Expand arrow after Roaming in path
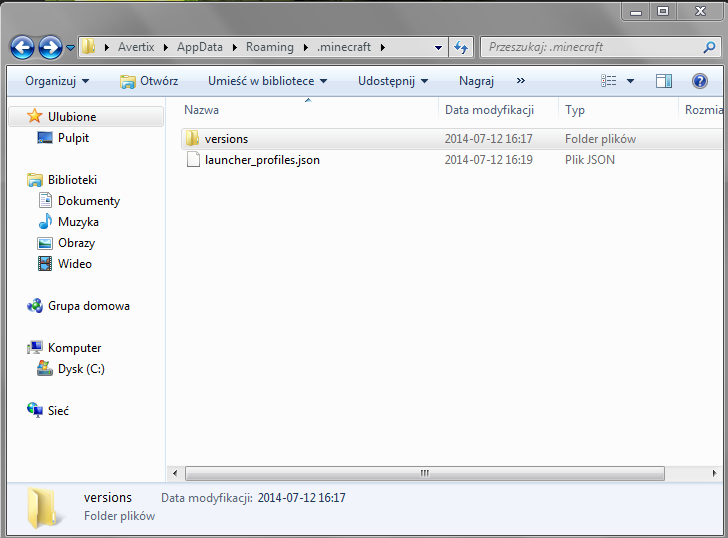 [306, 47]
